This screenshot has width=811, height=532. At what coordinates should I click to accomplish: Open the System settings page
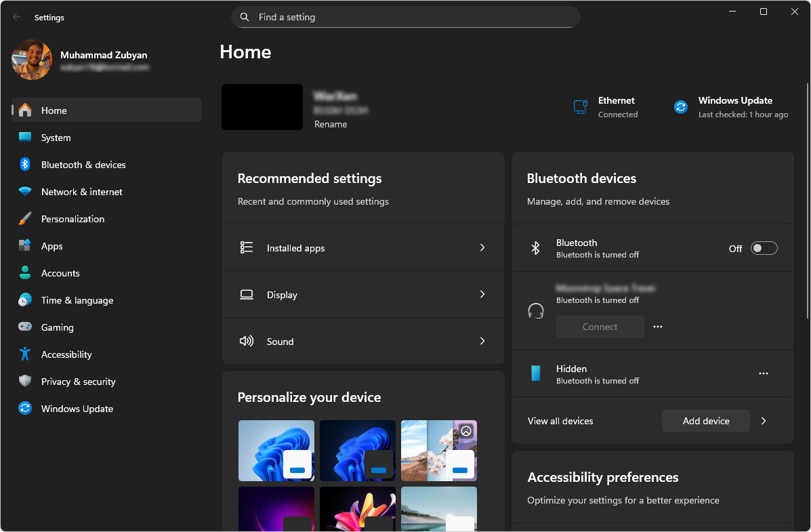point(56,138)
